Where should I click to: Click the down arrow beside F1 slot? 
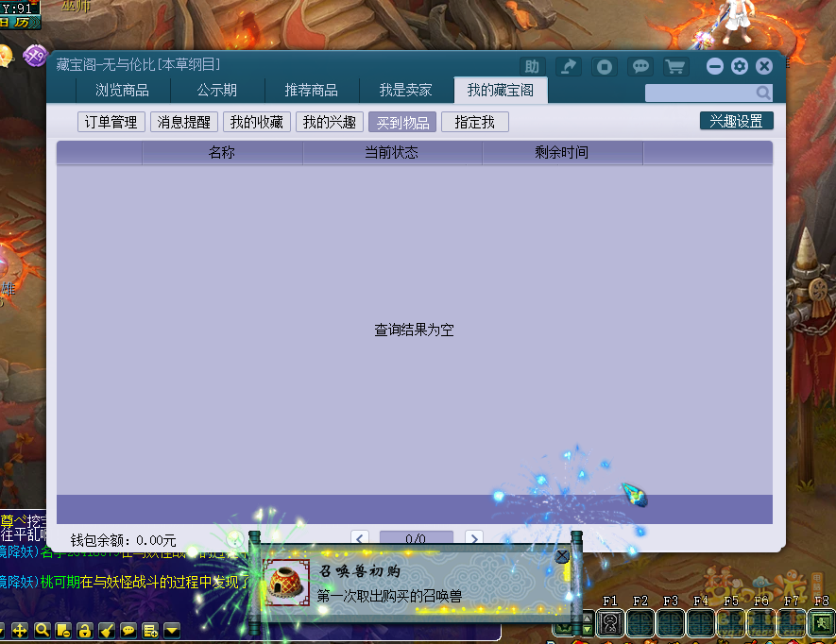(x=588, y=630)
